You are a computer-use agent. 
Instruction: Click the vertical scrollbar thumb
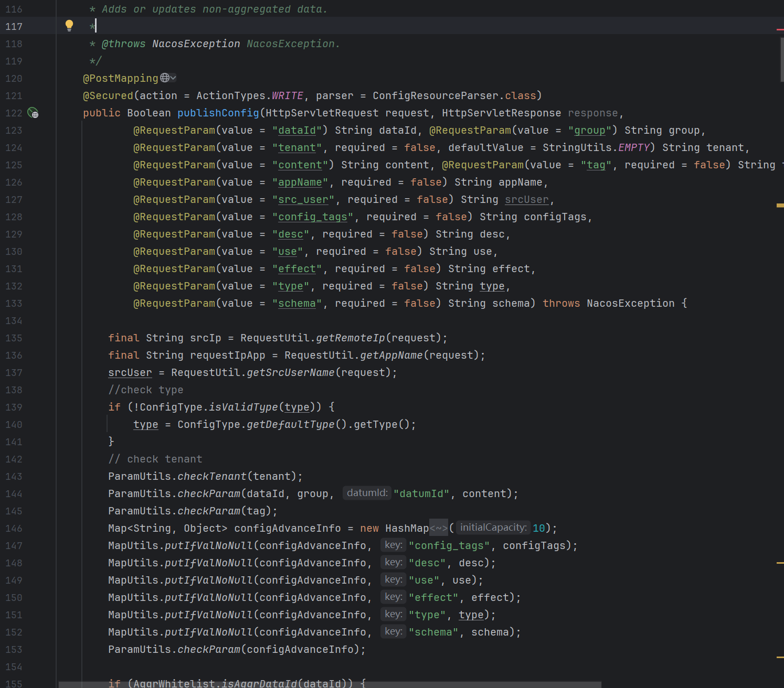click(x=781, y=60)
